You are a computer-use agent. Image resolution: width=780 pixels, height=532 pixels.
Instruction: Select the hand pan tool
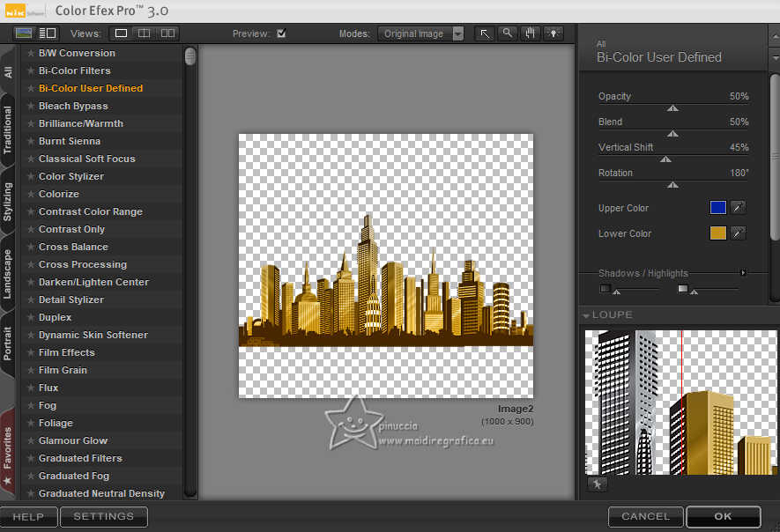click(531, 33)
